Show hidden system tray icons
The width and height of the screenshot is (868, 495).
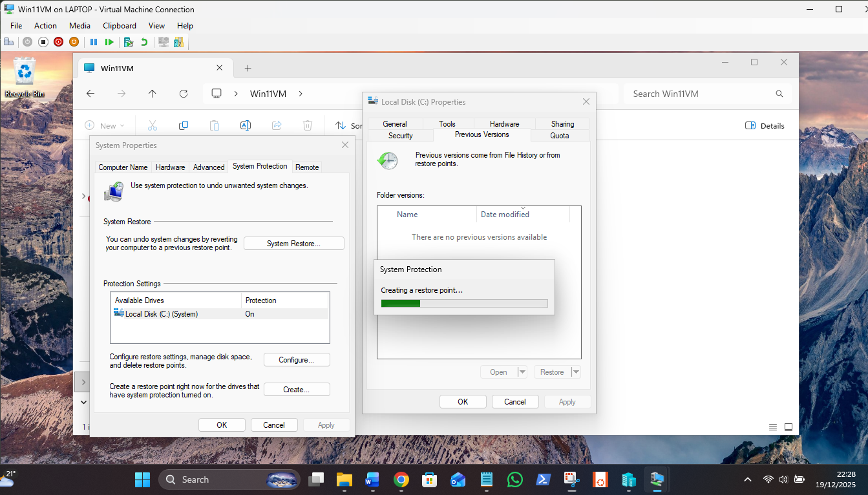748,479
